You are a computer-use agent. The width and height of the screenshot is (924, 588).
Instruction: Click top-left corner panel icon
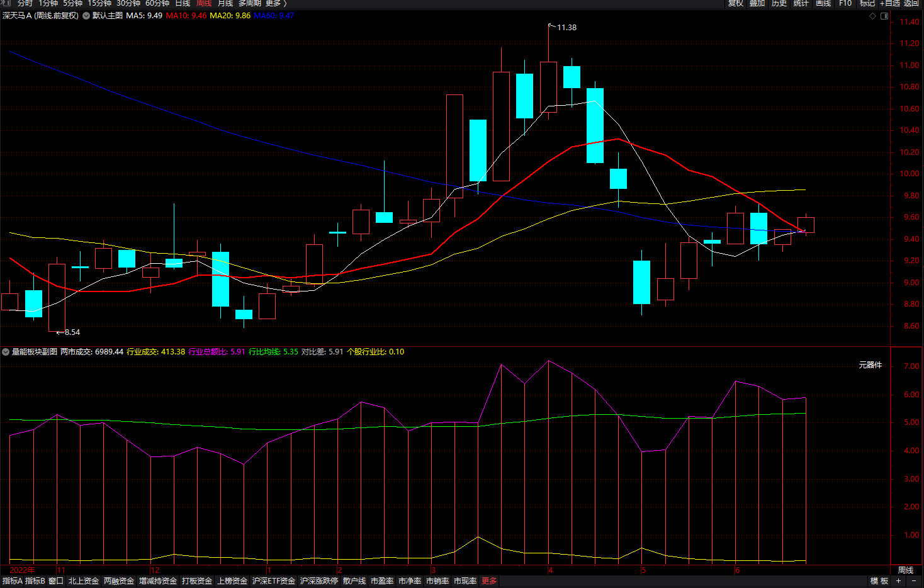tap(6, 3)
